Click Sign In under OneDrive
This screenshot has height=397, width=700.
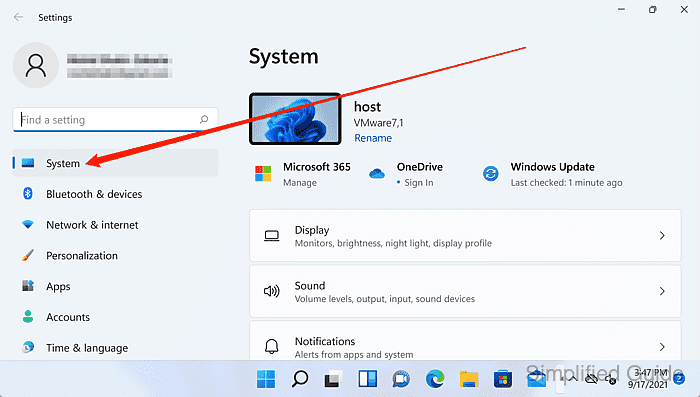[419, 183]
